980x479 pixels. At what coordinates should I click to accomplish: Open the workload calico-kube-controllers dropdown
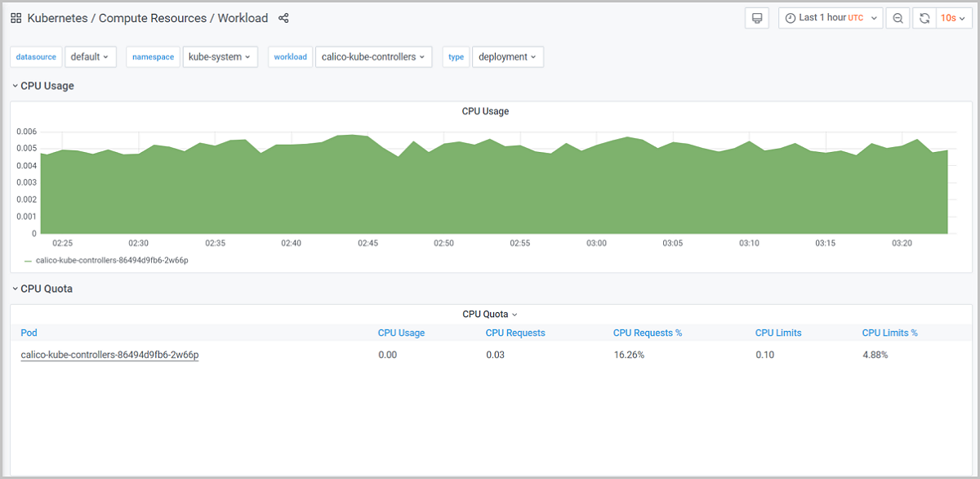click(373, 56)
